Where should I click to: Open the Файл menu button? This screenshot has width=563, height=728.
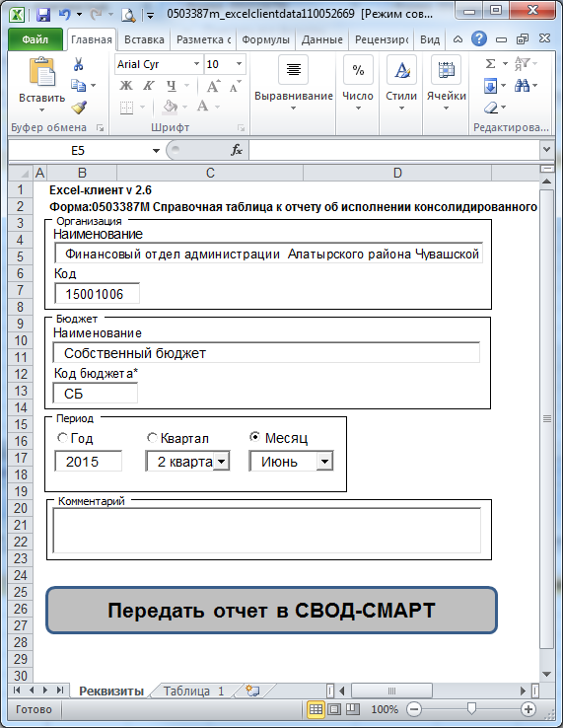pyautogui.click(x=35, y=39)
